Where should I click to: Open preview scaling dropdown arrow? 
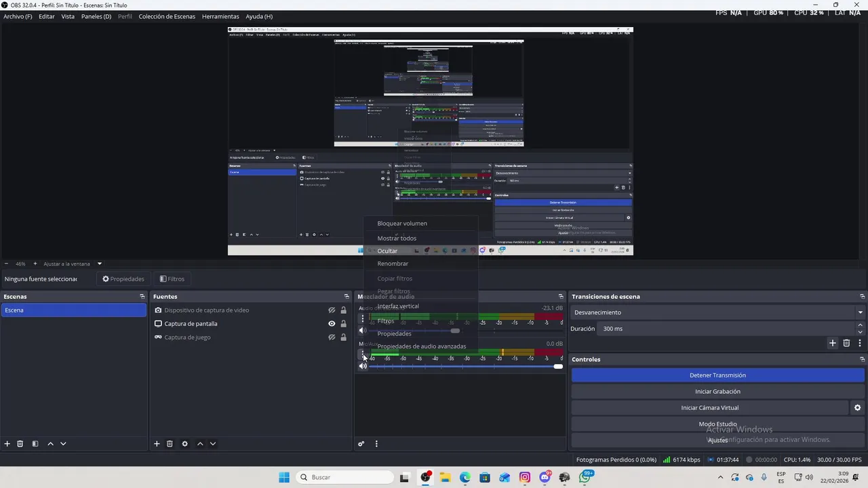tap(99, 264)
